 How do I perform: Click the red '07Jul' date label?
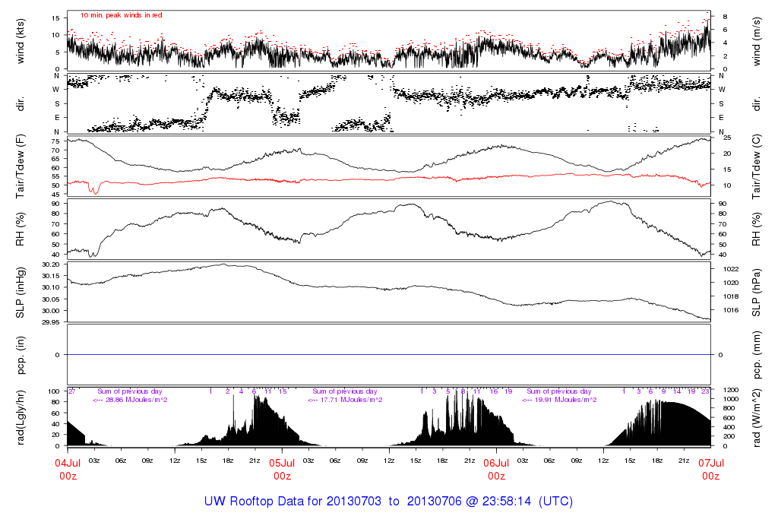pyautogui.click(x=711, y=463)
